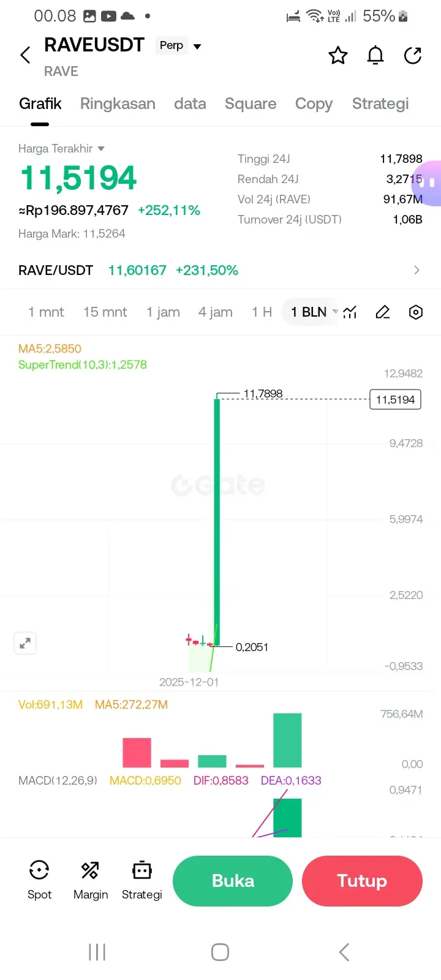Expand the 1 BLN timeframe dropdown

tap(314, 312)
